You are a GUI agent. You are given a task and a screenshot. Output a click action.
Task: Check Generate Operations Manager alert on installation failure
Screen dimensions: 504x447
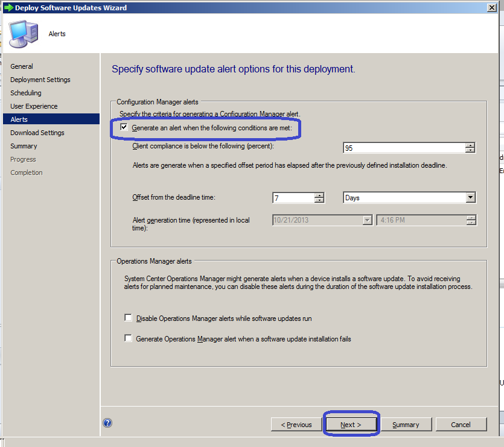point(128,338)
